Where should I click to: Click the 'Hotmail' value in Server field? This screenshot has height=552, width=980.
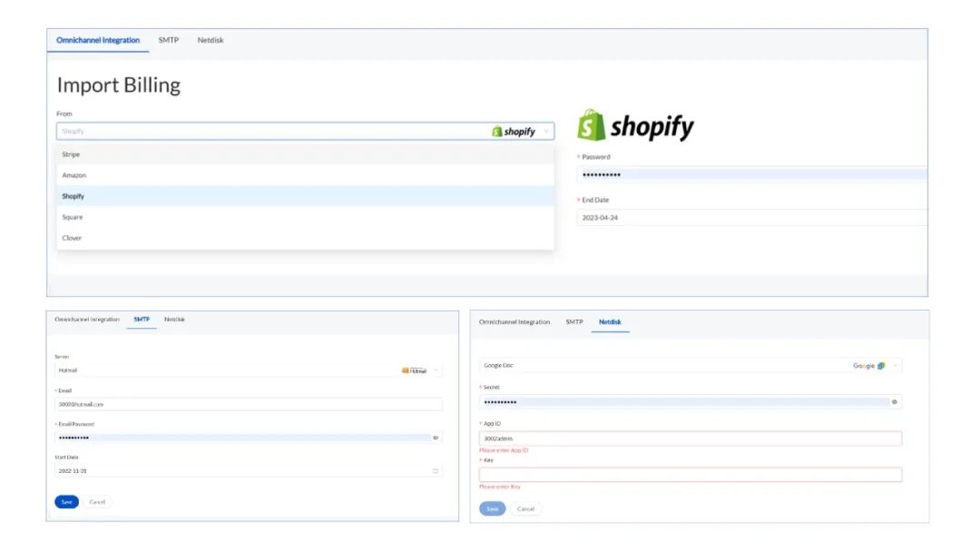(67, 370)
